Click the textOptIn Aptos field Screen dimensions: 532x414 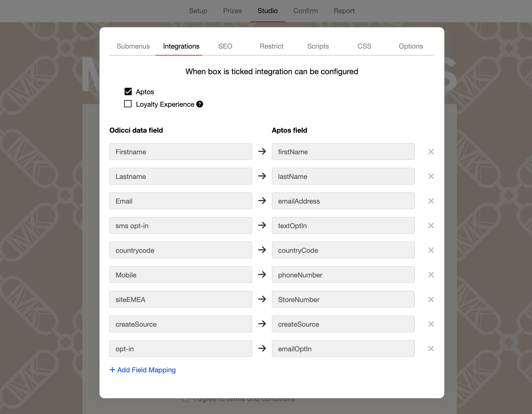point(343,226)
